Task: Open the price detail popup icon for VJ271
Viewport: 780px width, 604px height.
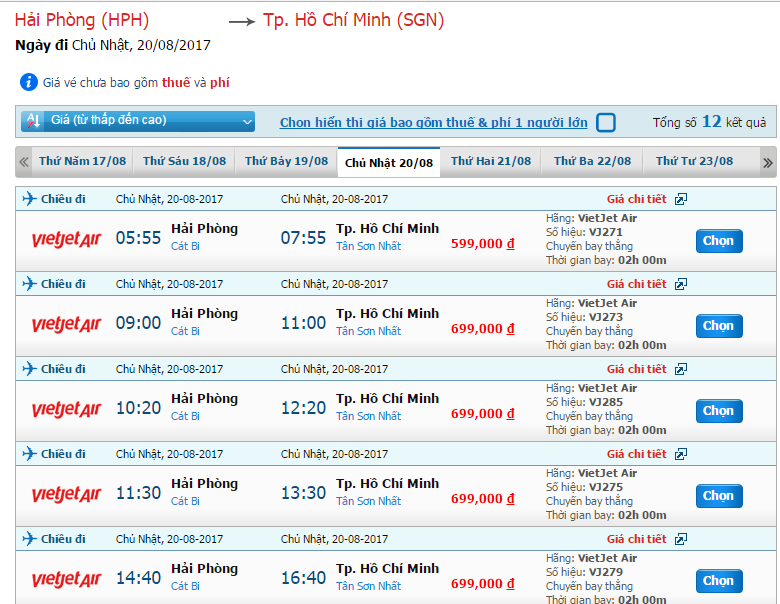Action: click(681, 199)
